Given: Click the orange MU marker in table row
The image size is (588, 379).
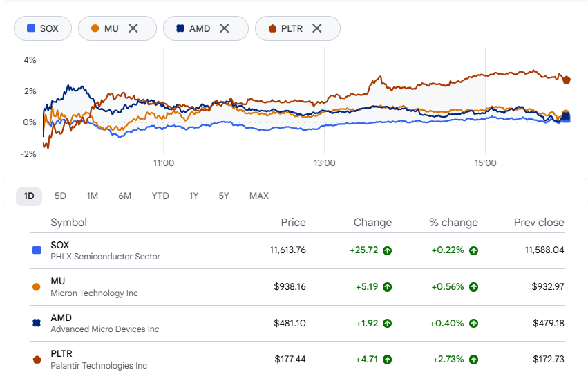Looking at the screenshot, I should click(x=37, y=287).
